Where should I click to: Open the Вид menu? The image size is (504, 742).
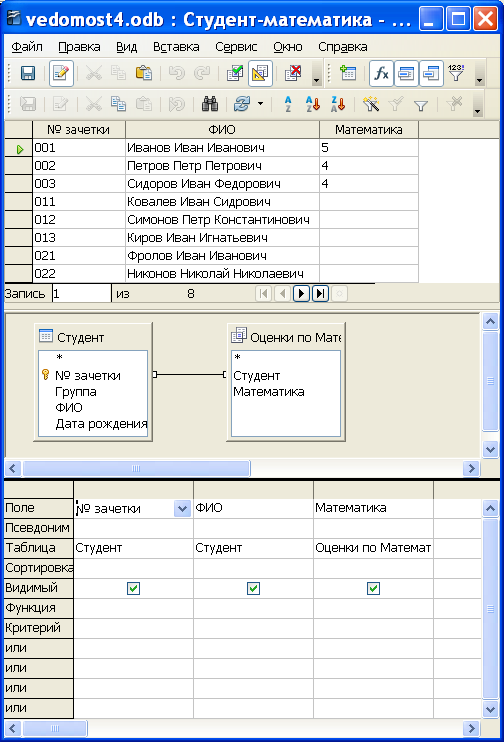[126, 47]
